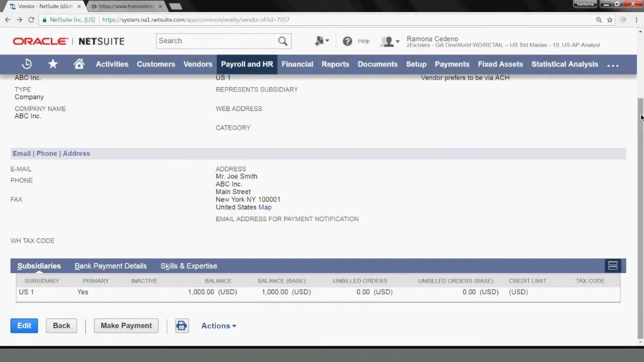Screen dimensions: 644x362
Task: Expand the Actions dropdown
Action: pyautogui.click(x=219, y=326)
